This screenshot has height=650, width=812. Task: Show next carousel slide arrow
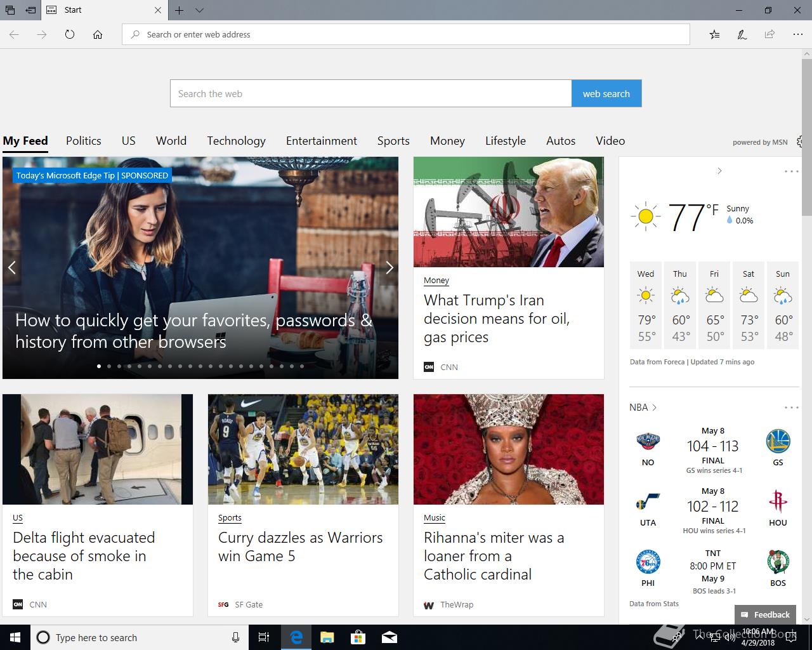[390, 267]
